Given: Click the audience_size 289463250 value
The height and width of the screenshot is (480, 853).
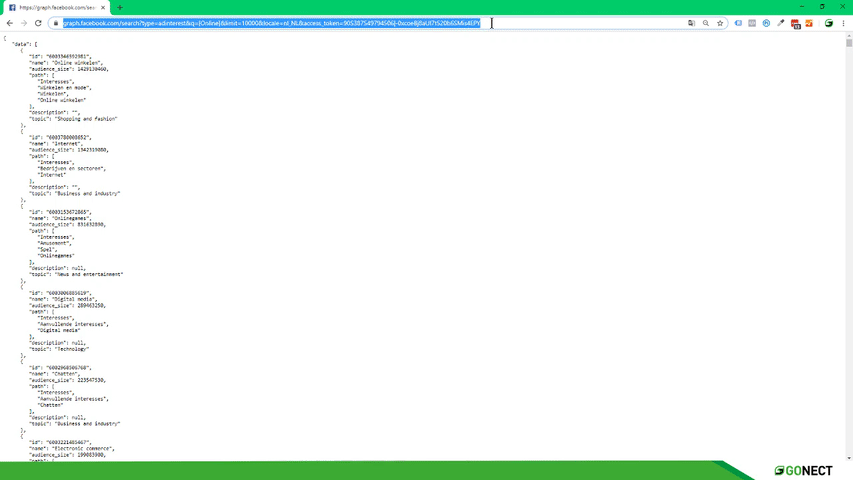Looking at the screenshot, I should (x=91, y=305).
